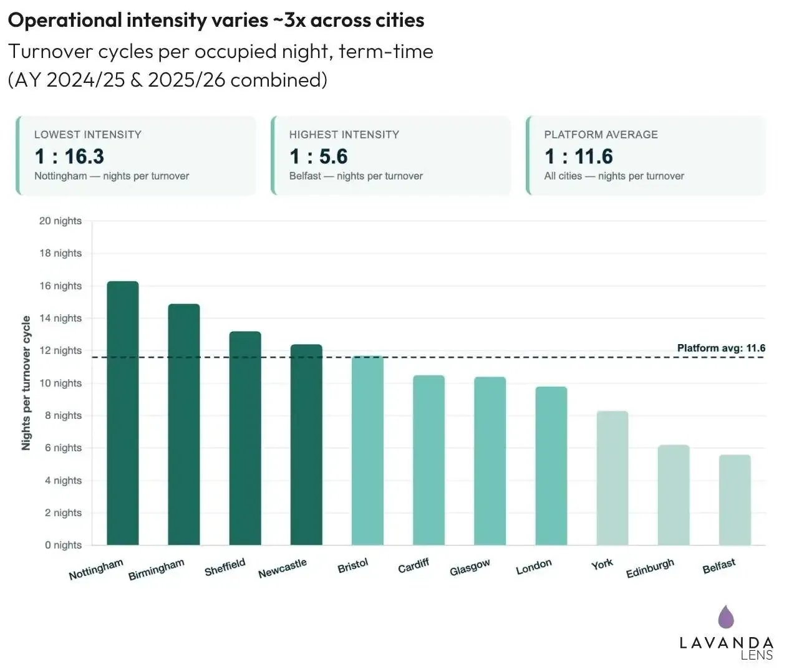
Task: Click the '20 nights' axis label
Action: [x=61, y=221]
